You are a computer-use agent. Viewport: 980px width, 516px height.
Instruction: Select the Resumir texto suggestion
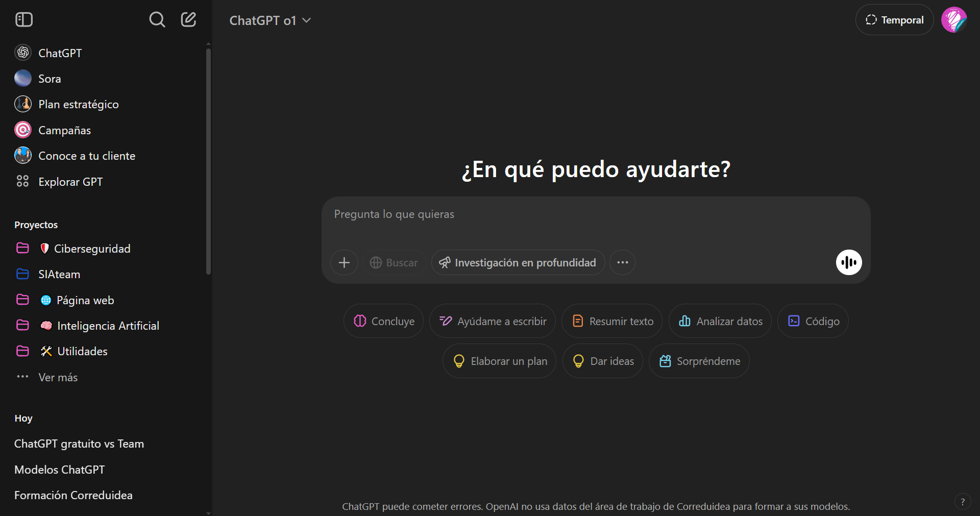point(612,321)
